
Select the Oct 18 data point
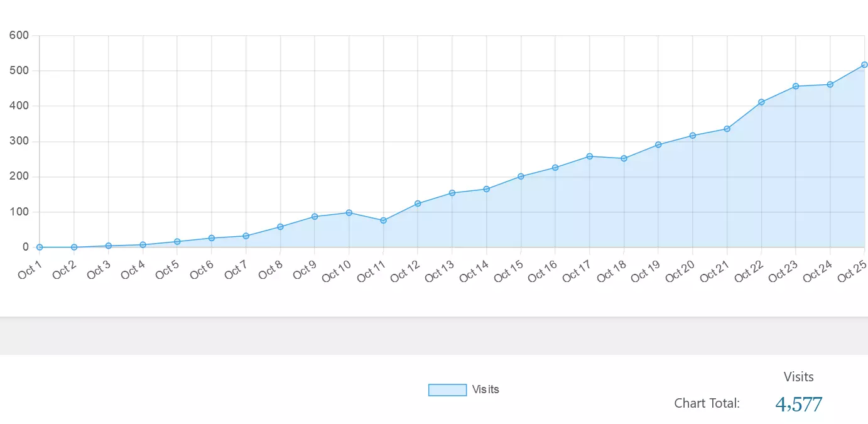pos(624,158)
